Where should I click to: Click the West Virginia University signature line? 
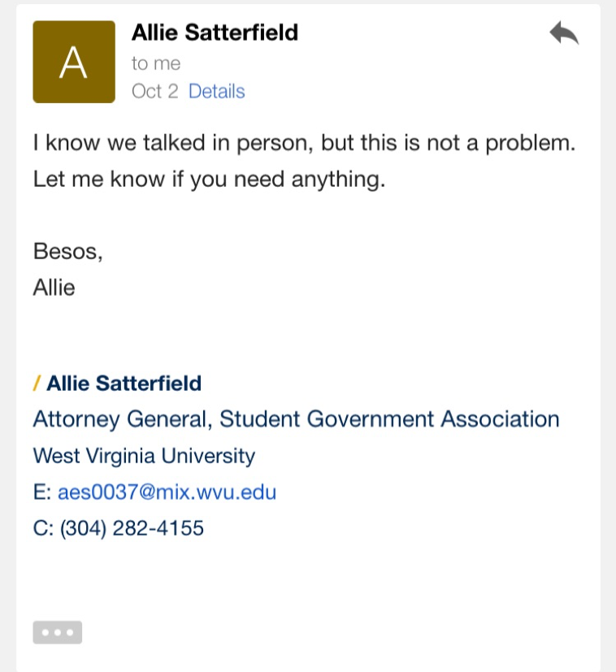click(144, 456)
